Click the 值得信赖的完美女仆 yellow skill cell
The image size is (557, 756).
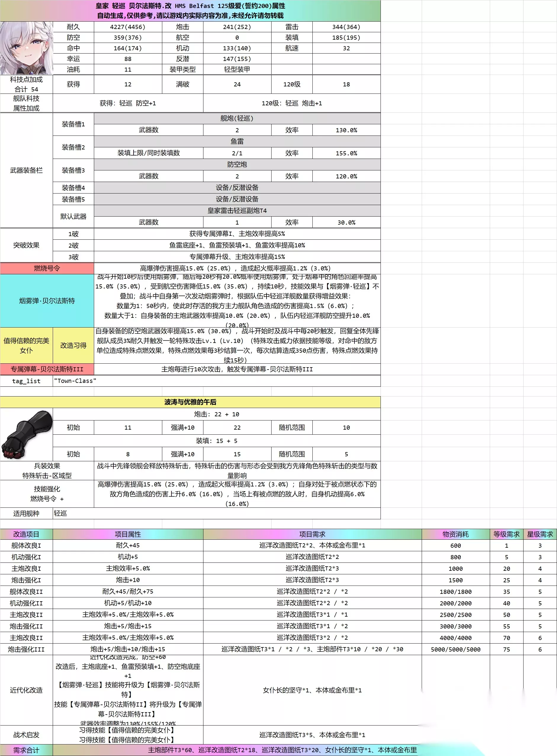pos(27,345)
